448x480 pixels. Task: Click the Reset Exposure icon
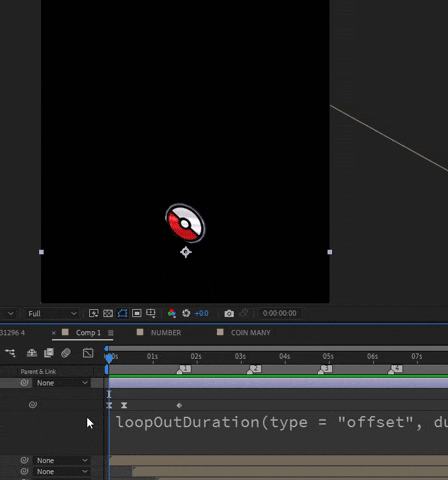(x=186, y=313)
